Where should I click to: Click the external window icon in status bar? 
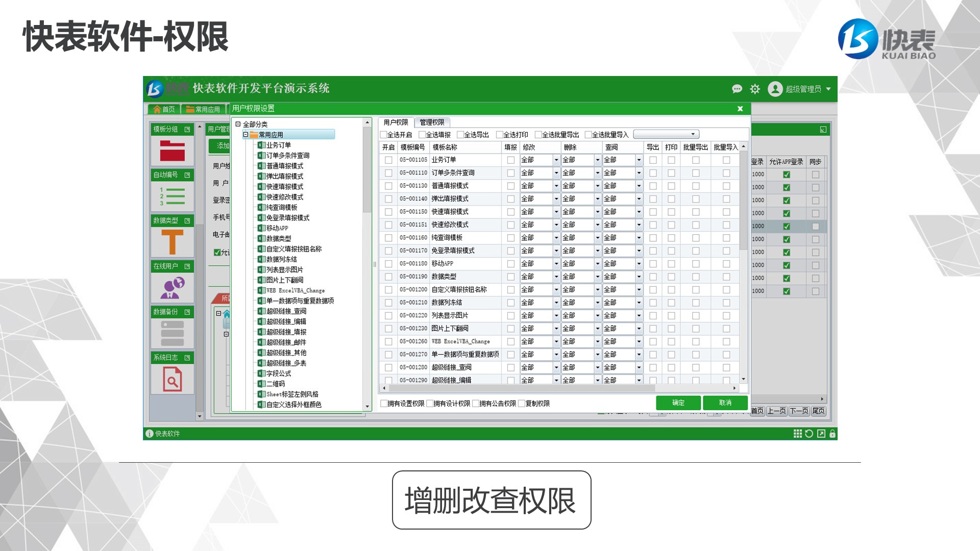[x=821, y=434]
